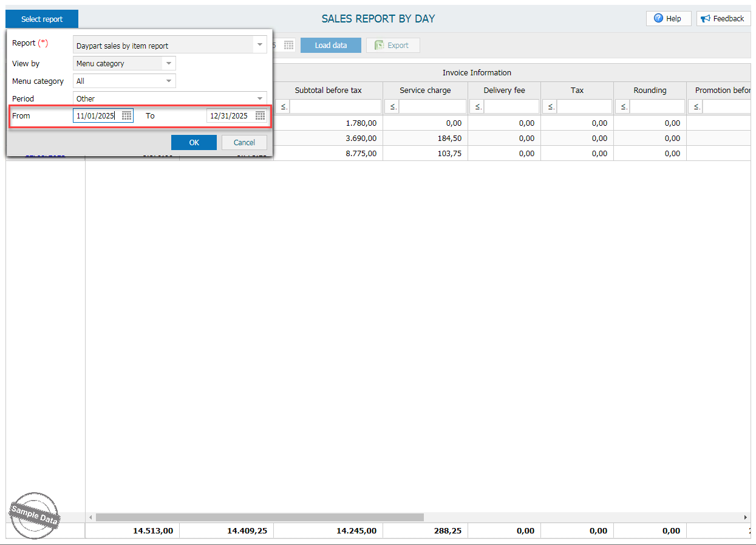Open the View by dropdown
756x545 pixels.
[x=168, y=63]
